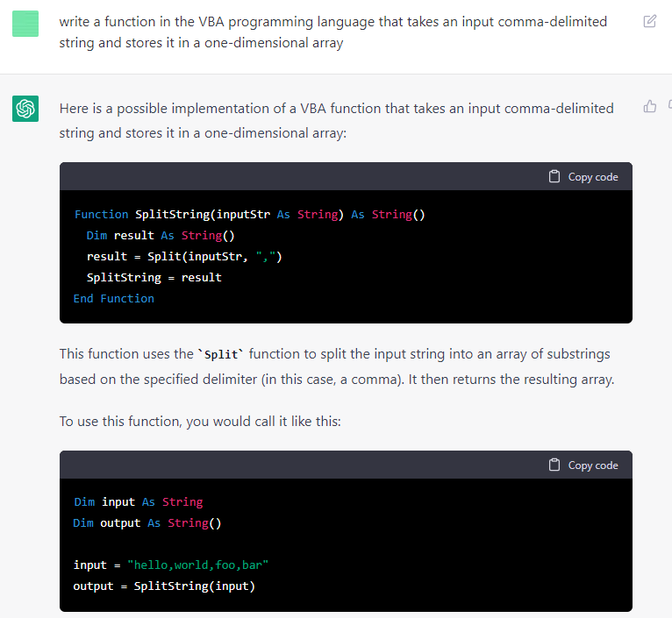Click the user prompt about VBA function
Viewport: 672px width, 618px height.
click(333, 32)
